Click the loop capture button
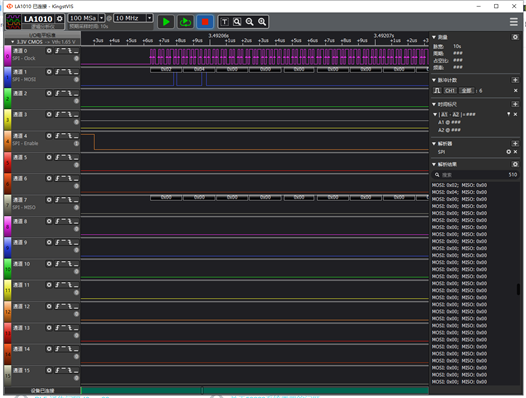 coord(185,22)
